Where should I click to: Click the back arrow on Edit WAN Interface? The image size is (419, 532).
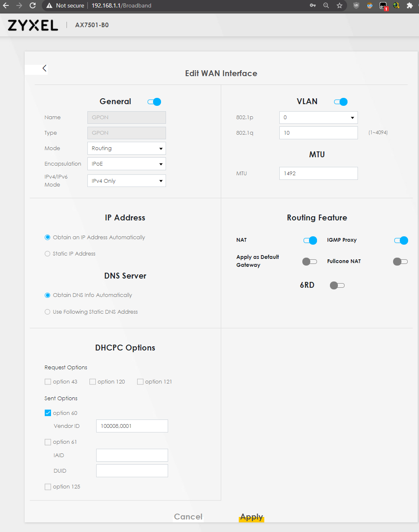pyautogui.click(x=44, y=69)
